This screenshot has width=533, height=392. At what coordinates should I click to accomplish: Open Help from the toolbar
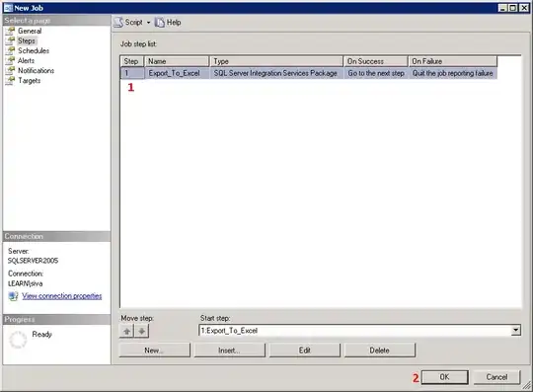pyautogui.click(x=168, y=23)
